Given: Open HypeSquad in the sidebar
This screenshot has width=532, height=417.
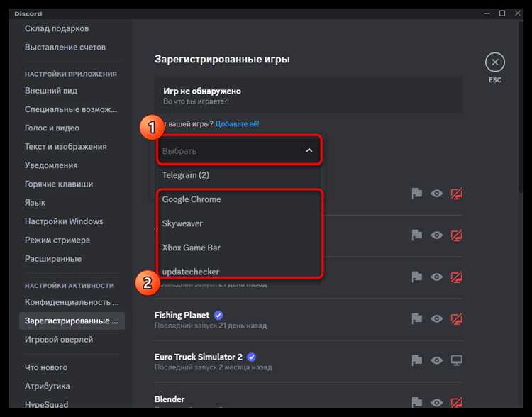Looking at the screenshot, I should click(46, 404).
